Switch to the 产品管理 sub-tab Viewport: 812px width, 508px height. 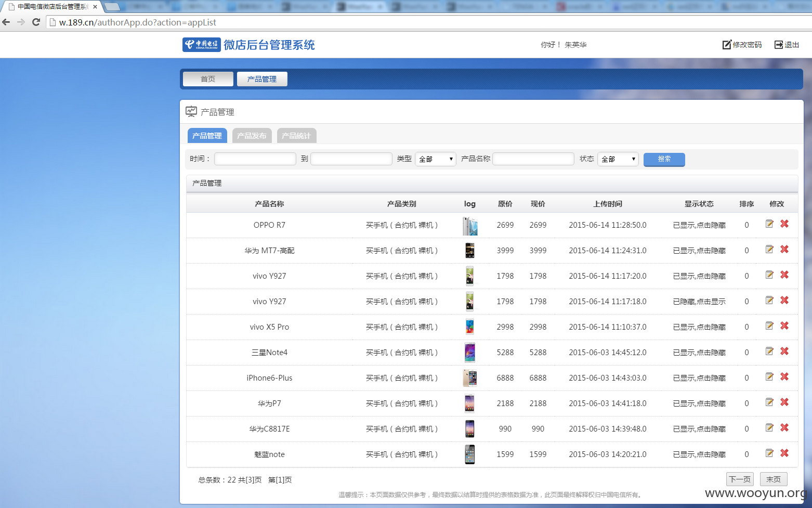point(207,136)
